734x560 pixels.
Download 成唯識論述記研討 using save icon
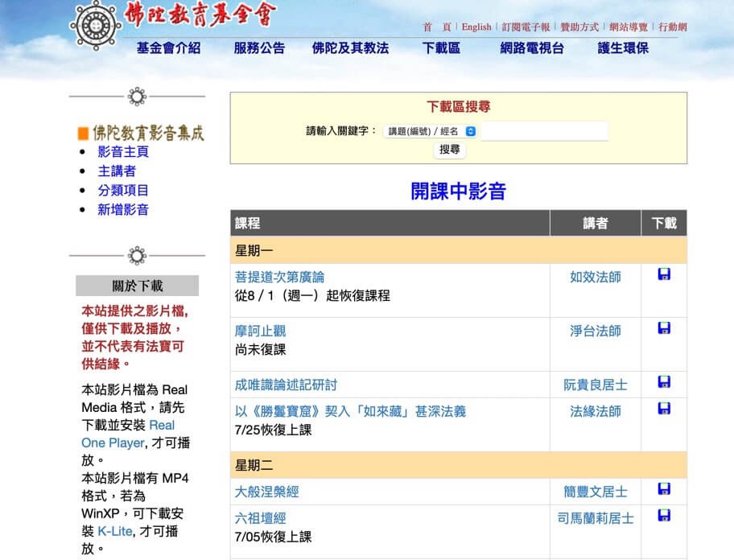click(x=664, y=382)
